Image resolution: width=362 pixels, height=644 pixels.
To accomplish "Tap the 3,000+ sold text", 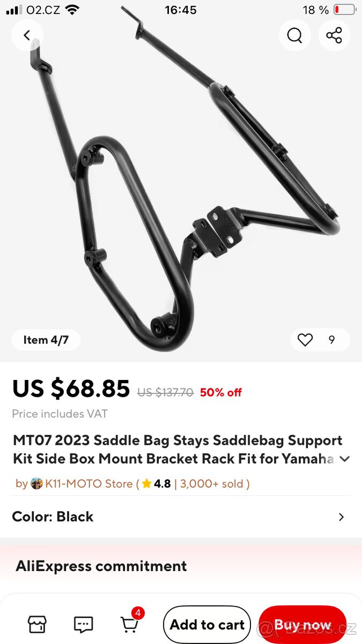I will point(211,484).
